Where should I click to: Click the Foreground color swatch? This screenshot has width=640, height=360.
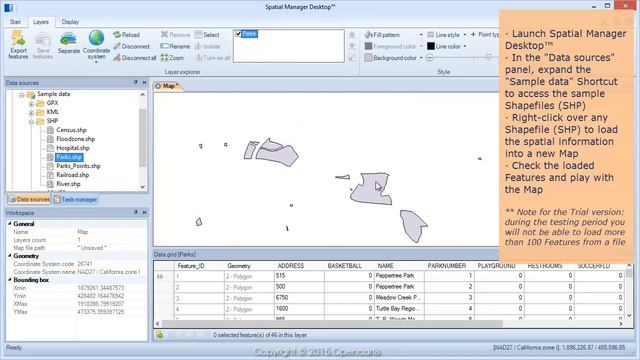(x=368, y=47)
